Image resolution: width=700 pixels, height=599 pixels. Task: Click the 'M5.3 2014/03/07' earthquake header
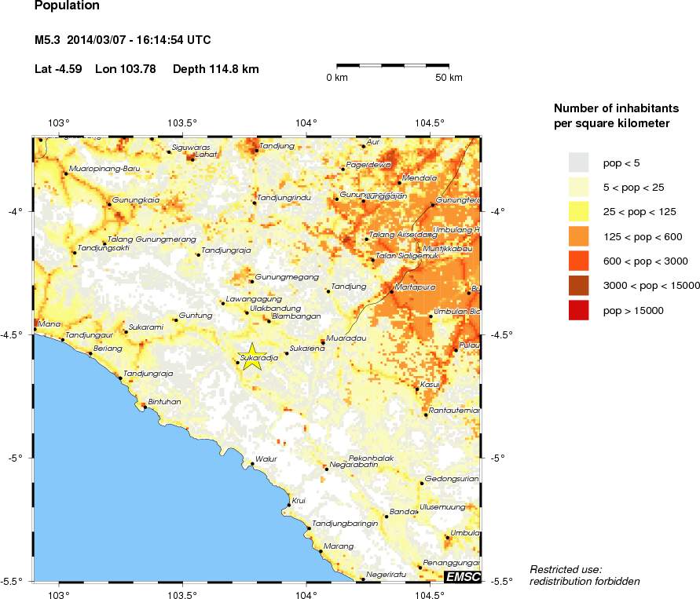point(122,39)
